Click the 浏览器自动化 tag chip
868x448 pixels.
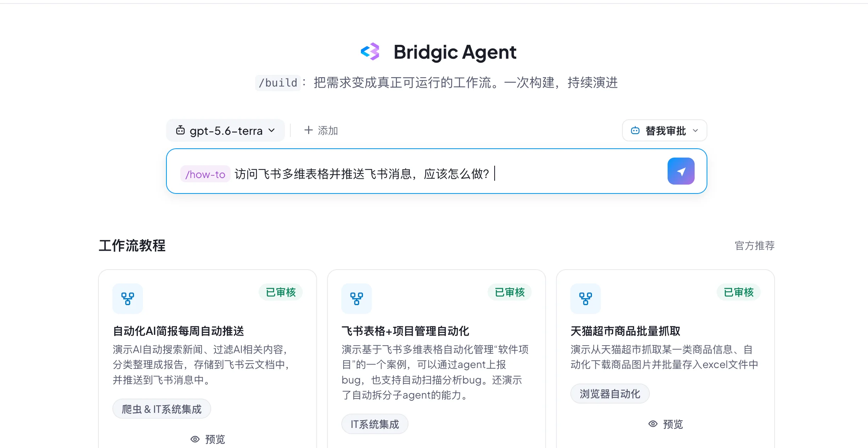(x=610, y=394)
